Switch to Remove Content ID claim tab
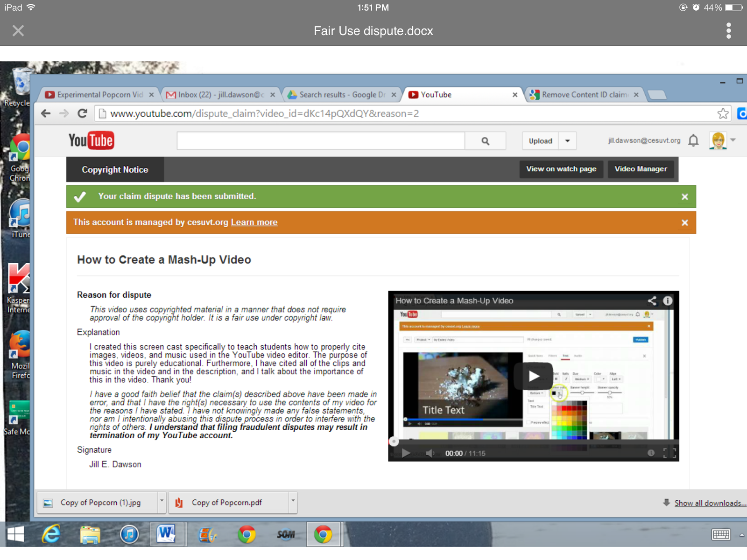 click(x=585, y=95)
